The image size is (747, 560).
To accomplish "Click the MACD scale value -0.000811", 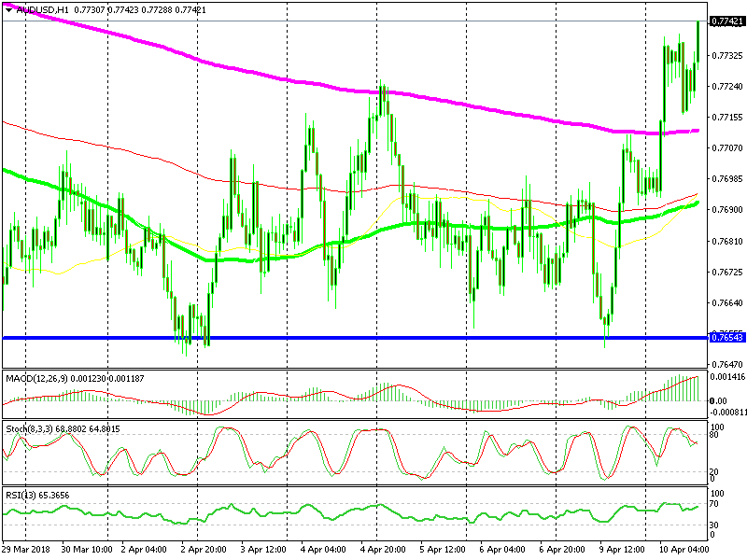I will coord(727,413).
